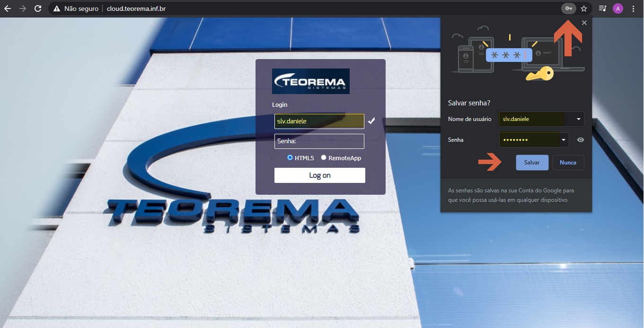Go back with the browser back arrow
644x328 pixels.
8,9
